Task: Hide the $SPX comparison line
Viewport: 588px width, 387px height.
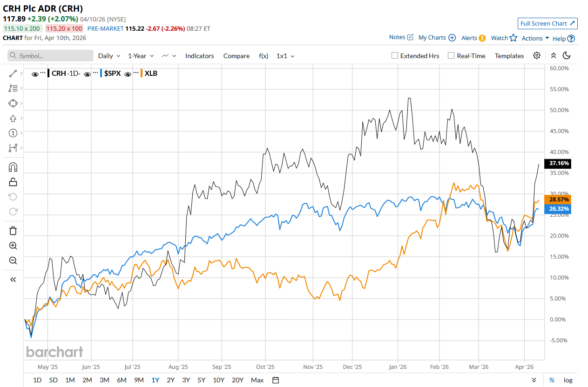Action: [x=87, y=73]
